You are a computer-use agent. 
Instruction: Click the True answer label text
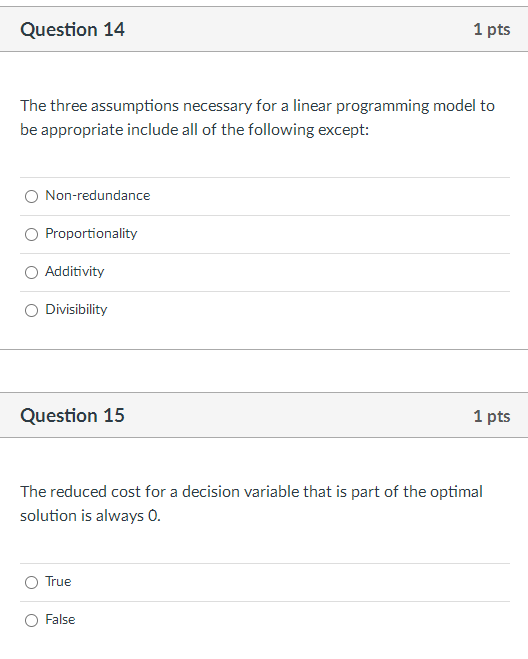click(58, 581)
